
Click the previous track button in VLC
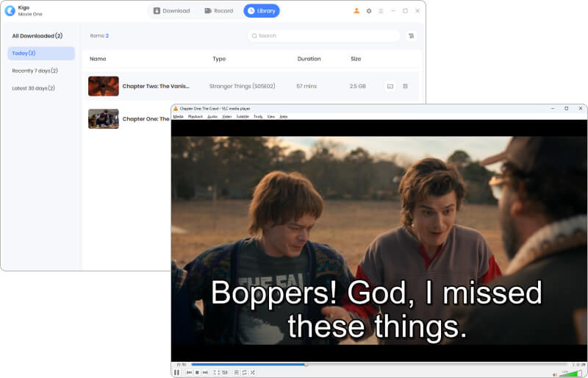pos(189,372)
